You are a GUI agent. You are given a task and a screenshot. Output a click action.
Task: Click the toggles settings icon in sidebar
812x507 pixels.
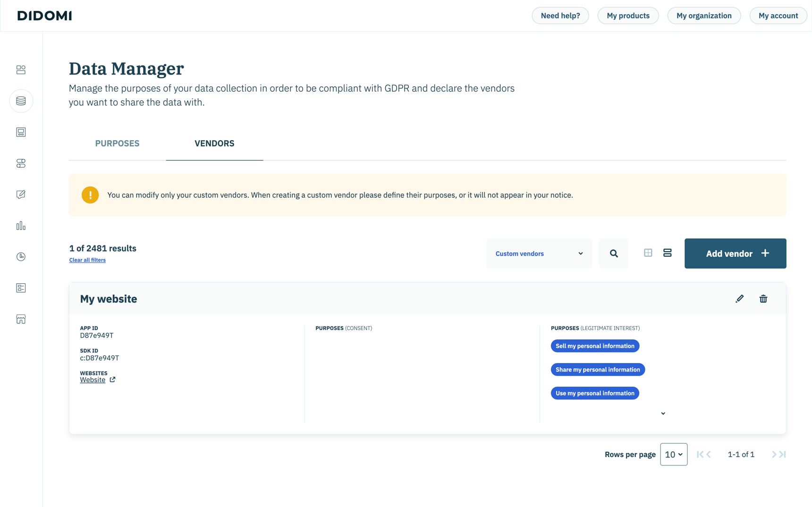coord(21,163)
